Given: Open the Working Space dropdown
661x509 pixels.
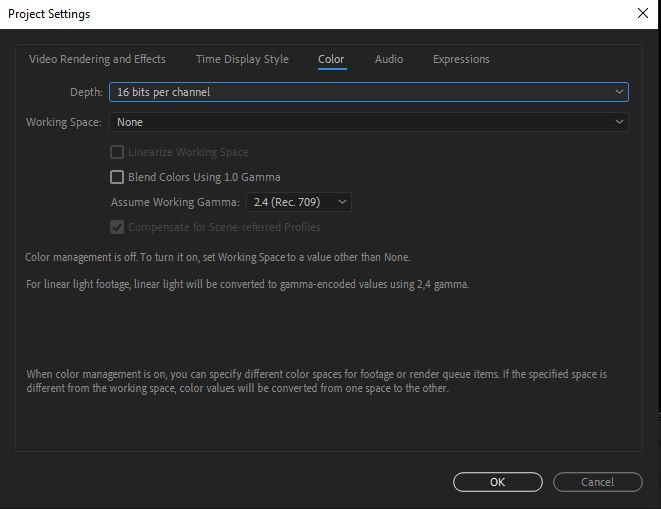Looking at the screenshot, I should (369, 122).
